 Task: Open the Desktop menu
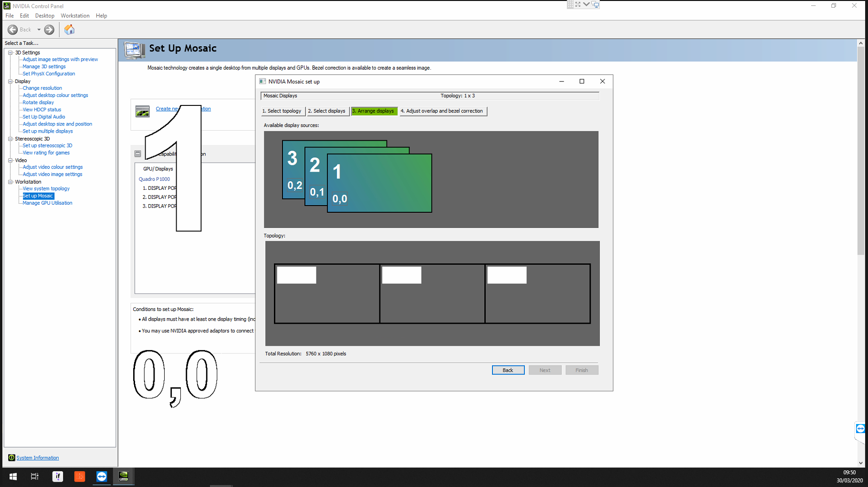[44, 16]
